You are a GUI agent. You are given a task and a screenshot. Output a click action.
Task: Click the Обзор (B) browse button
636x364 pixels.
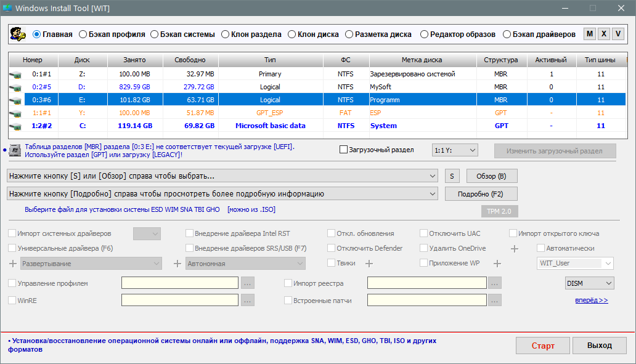coord(491,176)
